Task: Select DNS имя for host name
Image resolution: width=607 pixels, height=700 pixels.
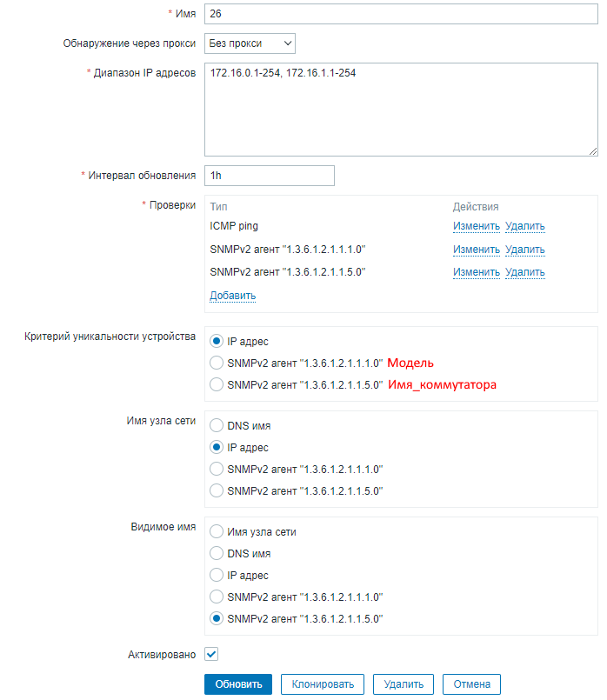Action: tap(217, 427)
